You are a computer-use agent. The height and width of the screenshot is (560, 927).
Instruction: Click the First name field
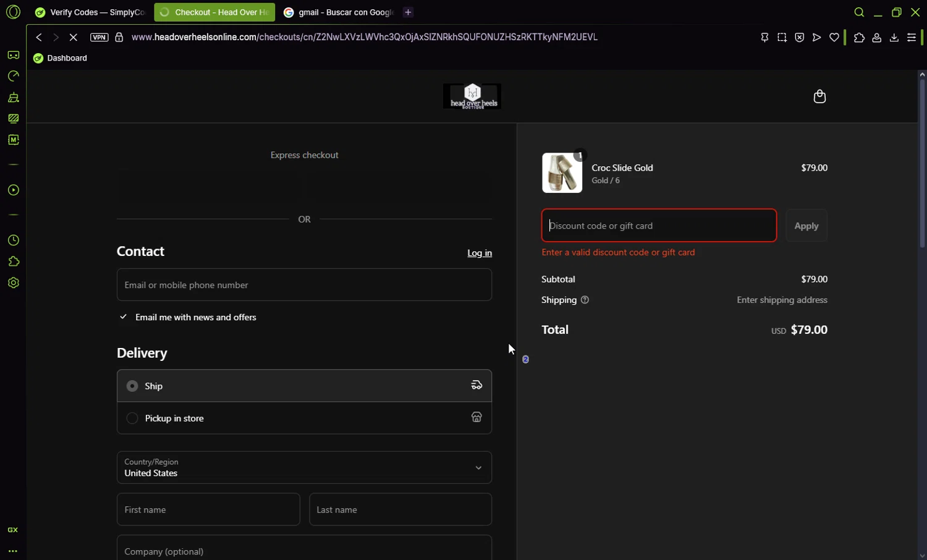[208, 510]
